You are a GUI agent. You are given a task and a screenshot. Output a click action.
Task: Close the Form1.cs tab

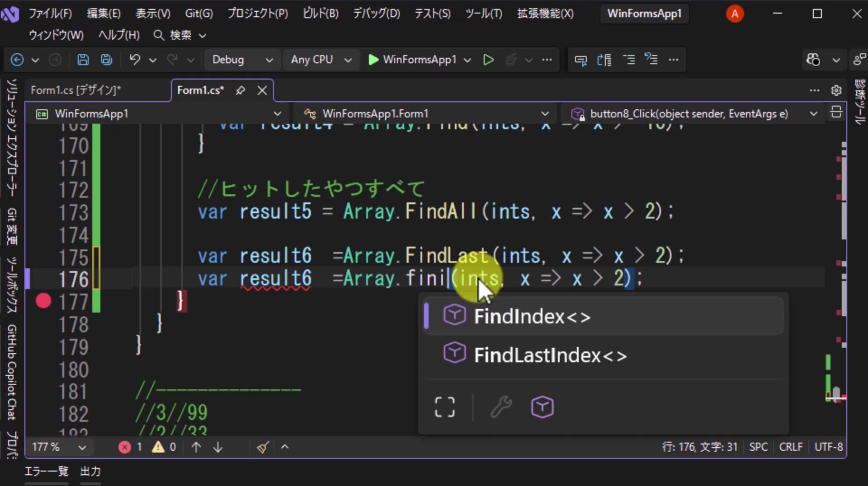tap(262, 90)
